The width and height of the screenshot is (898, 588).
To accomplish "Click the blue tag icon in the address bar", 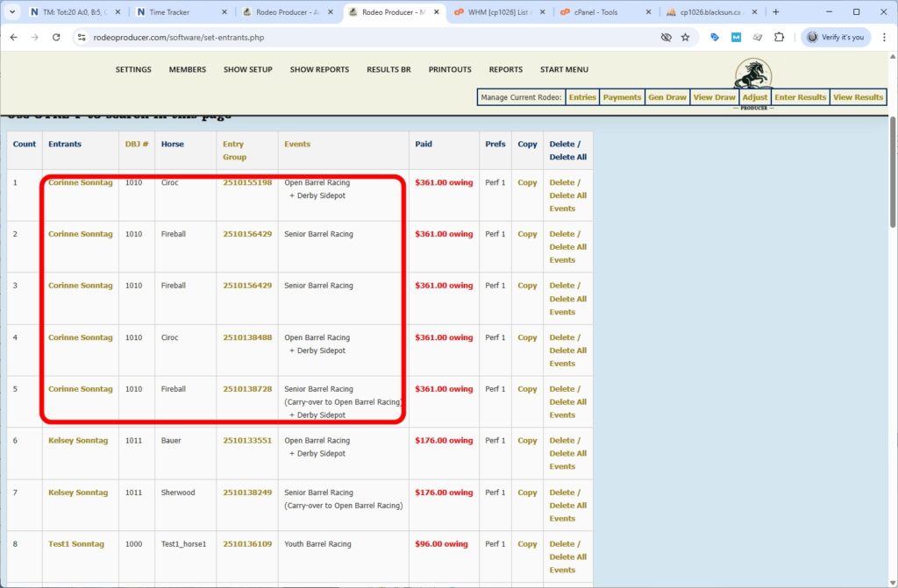I will point(714,38).
